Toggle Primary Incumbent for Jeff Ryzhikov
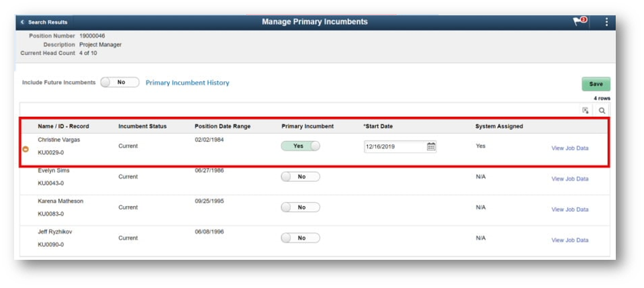Screen dimensions: 644x288 pos(300,238)
